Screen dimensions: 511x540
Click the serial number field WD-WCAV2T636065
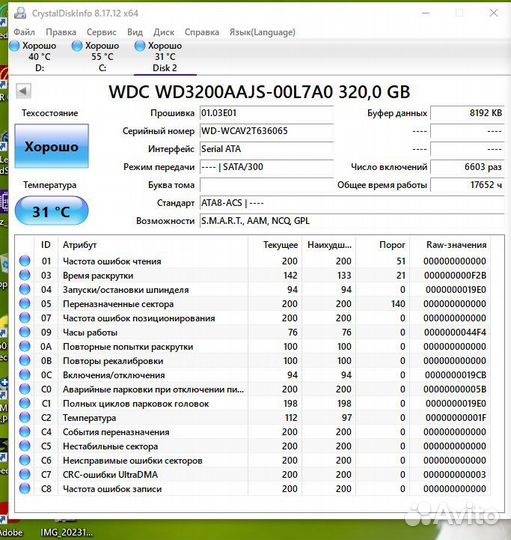[266, 131]
